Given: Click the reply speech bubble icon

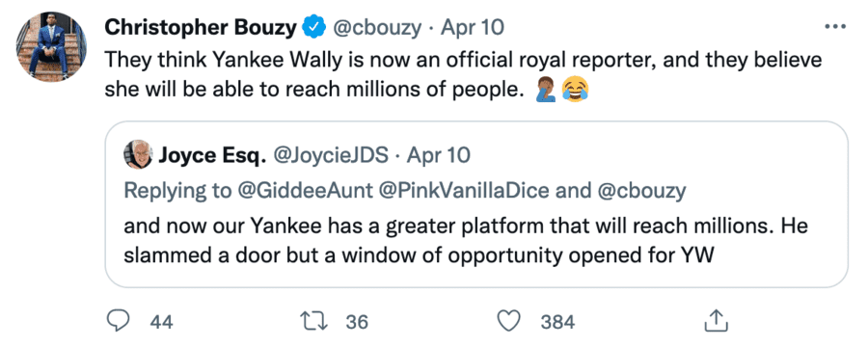Looking at the screenshot, I should click(117, 321).
